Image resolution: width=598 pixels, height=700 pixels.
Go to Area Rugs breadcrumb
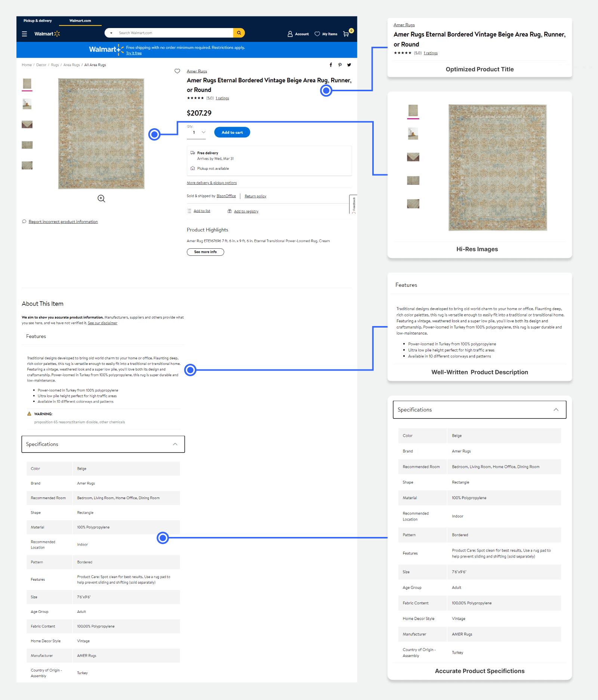[71, 65]
